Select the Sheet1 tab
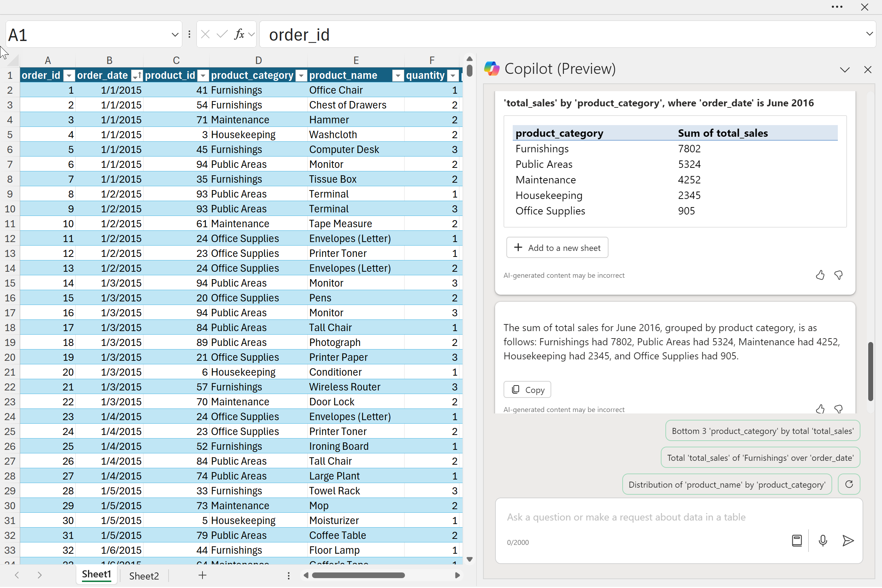Image resolution: width=882 pixels, height=588 pixels. click(96, 575)
